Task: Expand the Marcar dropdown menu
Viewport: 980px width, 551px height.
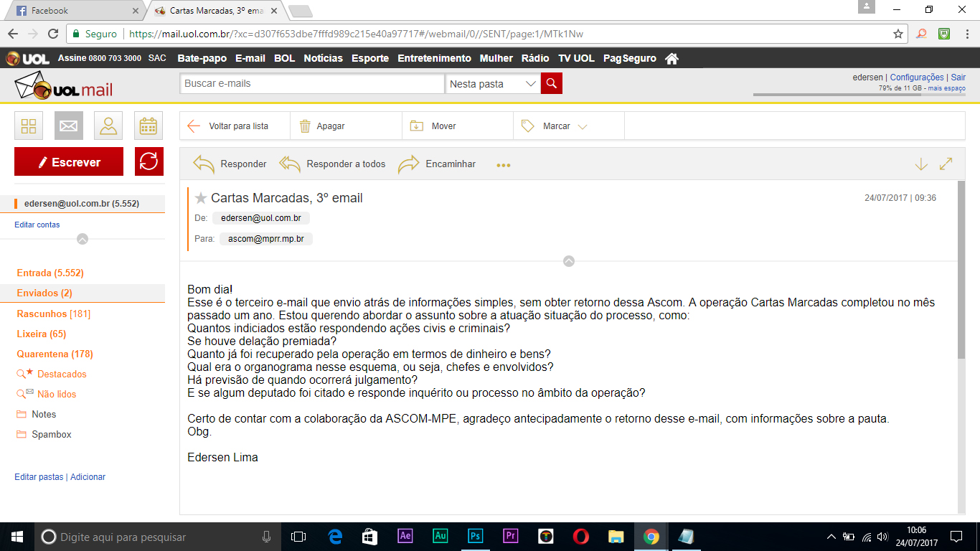Action: (582, 126)
